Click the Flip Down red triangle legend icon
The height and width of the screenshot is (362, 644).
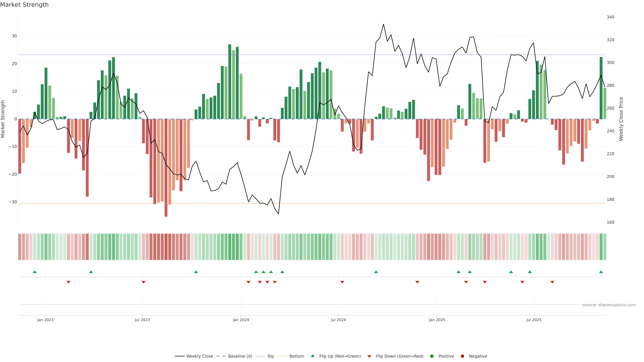tap(369, 356)
